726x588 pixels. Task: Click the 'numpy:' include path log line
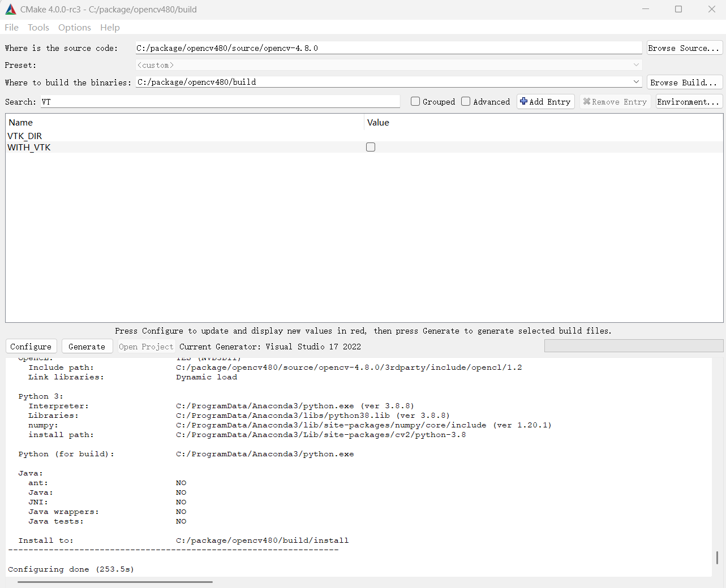[290, 425]
